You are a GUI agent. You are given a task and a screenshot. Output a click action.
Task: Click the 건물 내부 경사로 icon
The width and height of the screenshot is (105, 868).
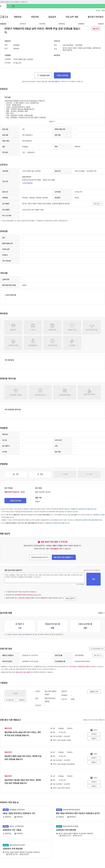pyautogui.click(x=89, y=392)
